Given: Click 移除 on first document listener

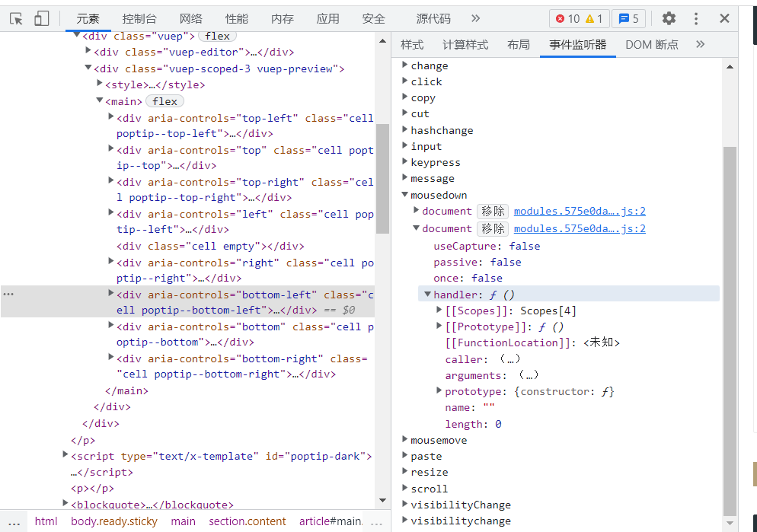Looking at the screenshot, I should coord(492,212).
